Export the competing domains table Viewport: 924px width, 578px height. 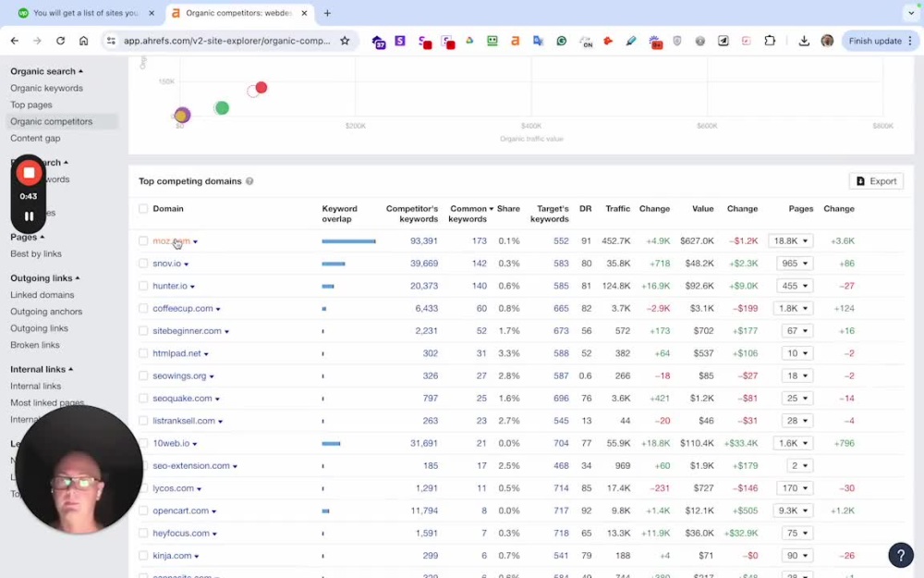(x=876, y=181)
